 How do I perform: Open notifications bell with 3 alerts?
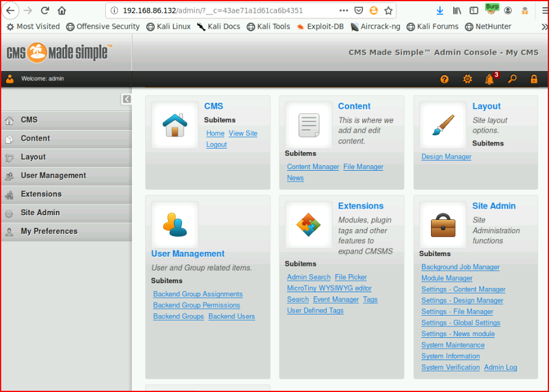coord(491,79)
